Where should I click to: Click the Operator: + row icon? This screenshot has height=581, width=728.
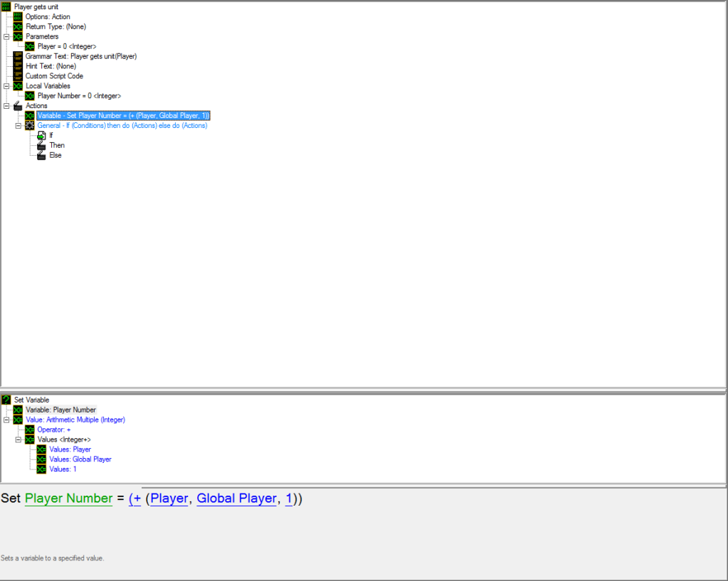coord(30,430)
